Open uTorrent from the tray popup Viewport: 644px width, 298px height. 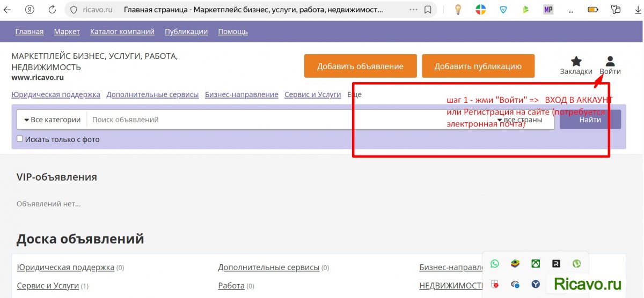(x=576, y=264)
